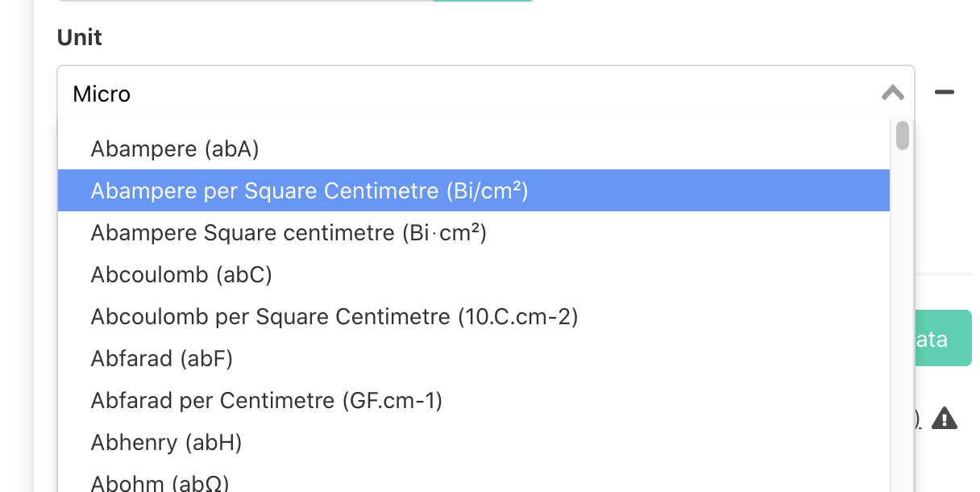Click the dropdown list scrollbar thumb
The width and height of the screenshot is (980, 492).
[903, 137]
